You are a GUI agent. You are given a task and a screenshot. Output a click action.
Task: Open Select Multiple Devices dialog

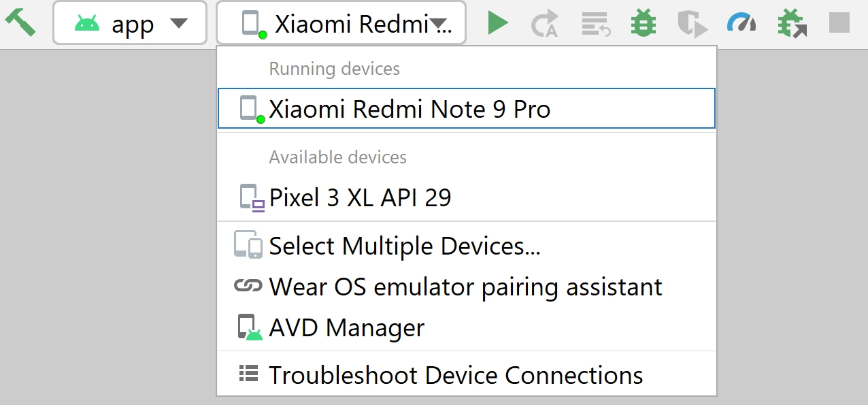pyautogui.click(x=405, y=246)
